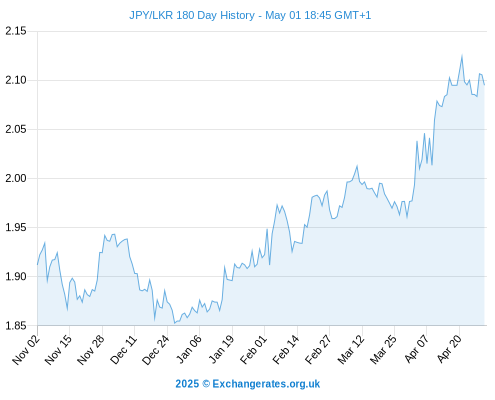Click the chart title JPY/LKR 180 Day History
This screenshot has width=495, height=400.
(x=192, y=15)
